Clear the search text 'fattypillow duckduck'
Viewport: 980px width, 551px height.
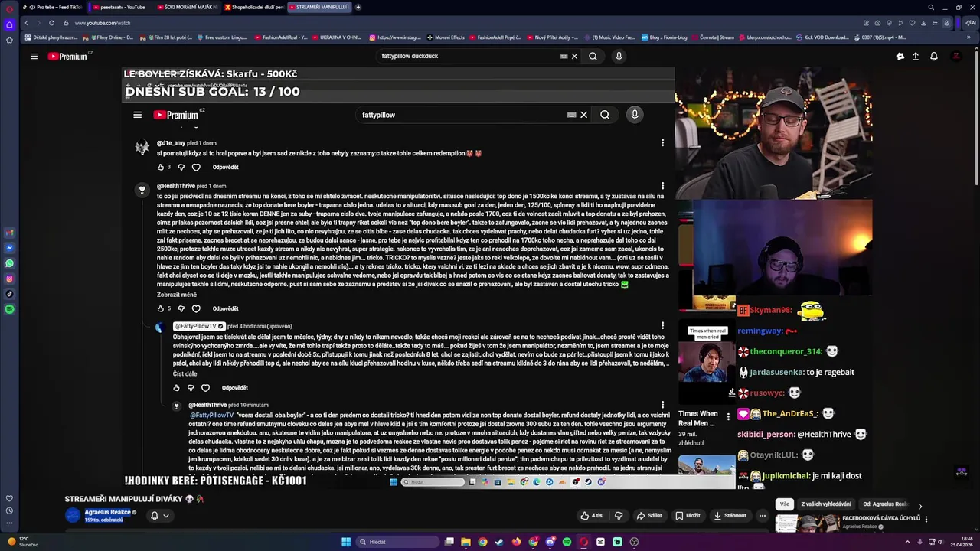click(x=574, y=56)
